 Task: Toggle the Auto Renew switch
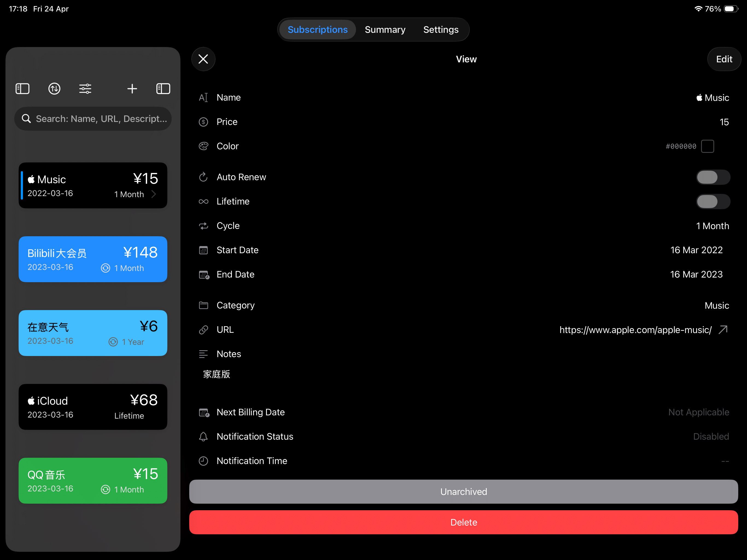[713, 177]
